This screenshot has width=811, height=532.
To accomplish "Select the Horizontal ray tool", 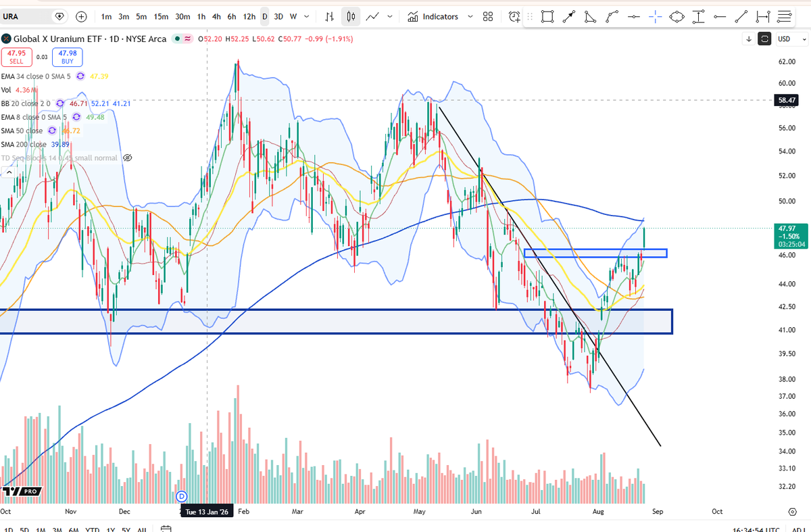I will click(720, 16).
